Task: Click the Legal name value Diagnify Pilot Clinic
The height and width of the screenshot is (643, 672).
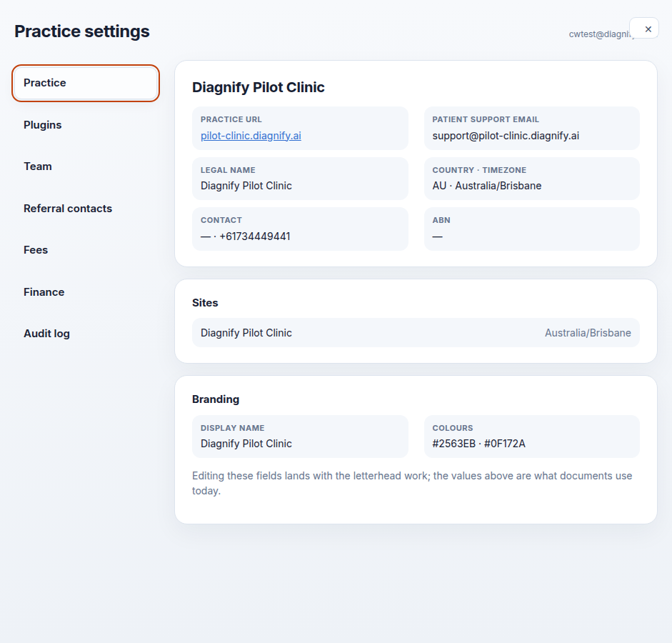Action: 246,186
